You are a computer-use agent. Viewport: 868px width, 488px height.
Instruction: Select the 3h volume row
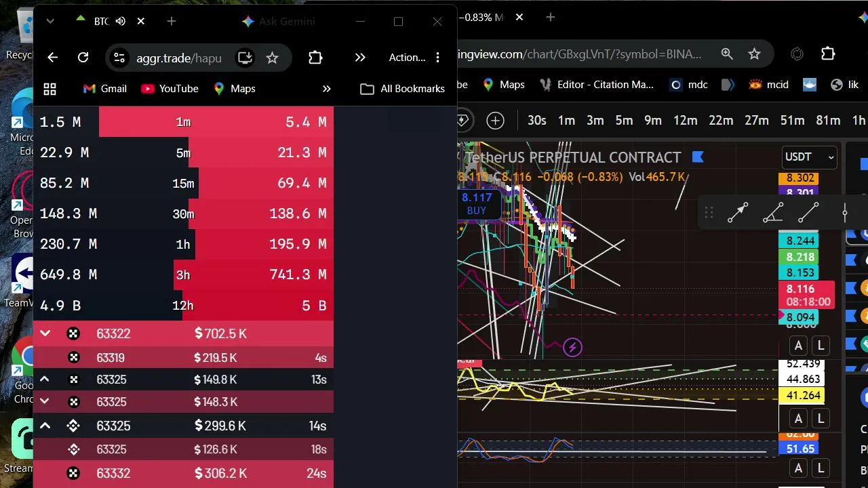point(183,274)
